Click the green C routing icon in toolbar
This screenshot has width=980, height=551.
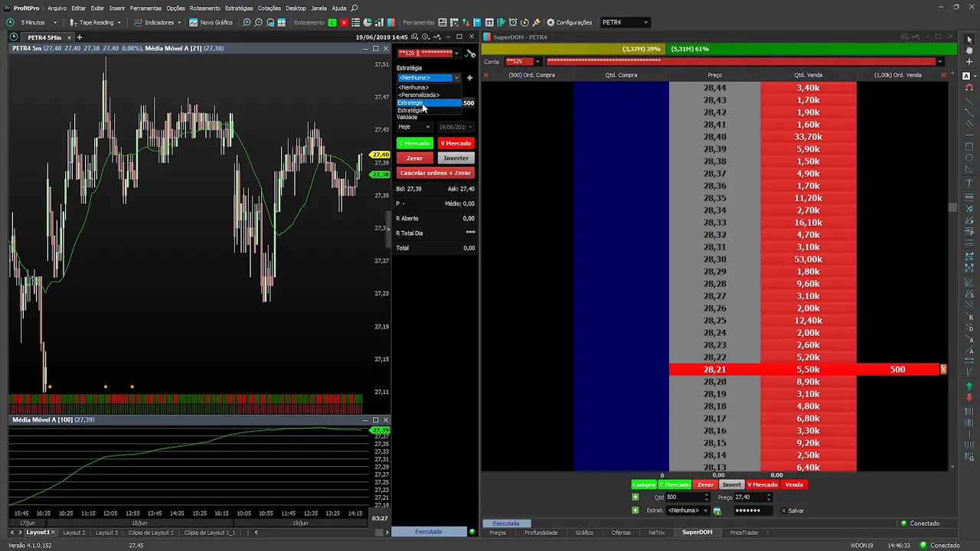coord(332,22)
